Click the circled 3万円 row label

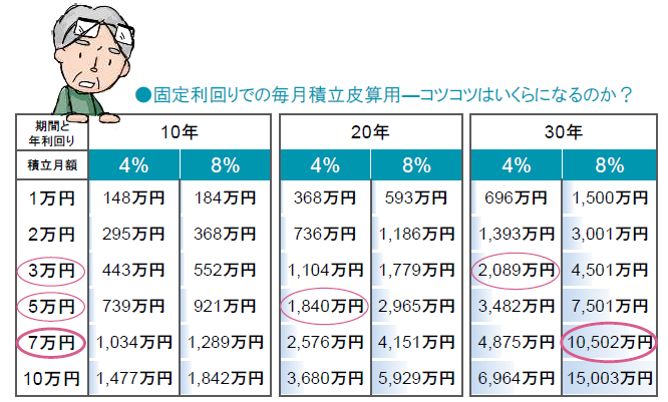point(51,271)
